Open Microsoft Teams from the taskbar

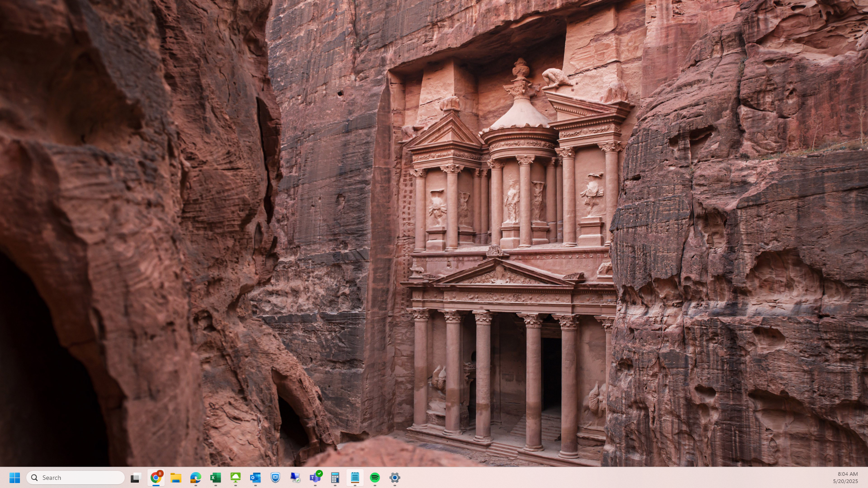(315, 478)
